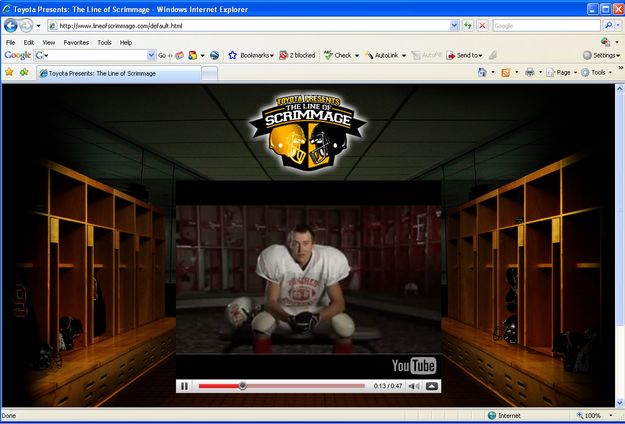Image resolution: width=625 pixels, height=424 pixels.
Task: Click the page scrollbar down arrow
Action: pos(620,402)
